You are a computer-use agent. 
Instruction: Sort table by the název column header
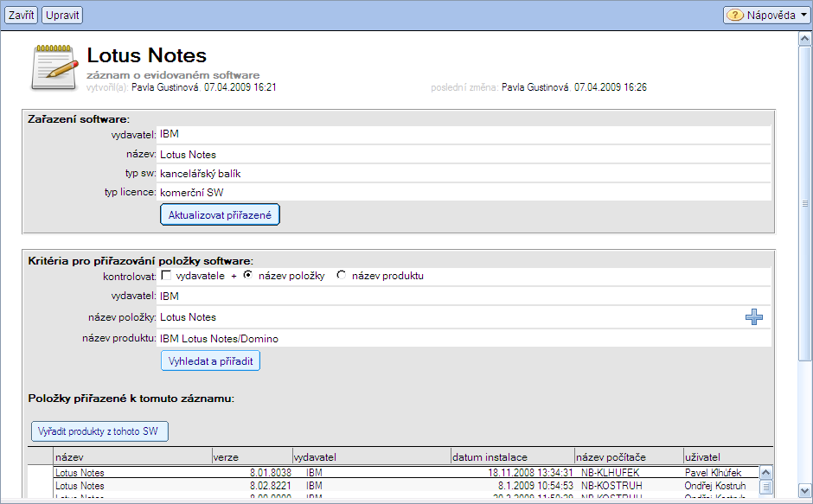point(133,456)
